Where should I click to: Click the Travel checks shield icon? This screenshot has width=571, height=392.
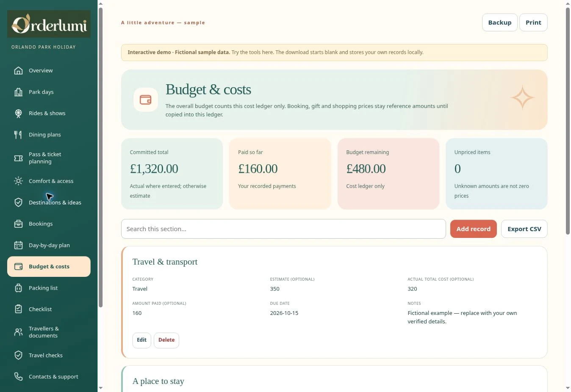click(x=18, y=355)
